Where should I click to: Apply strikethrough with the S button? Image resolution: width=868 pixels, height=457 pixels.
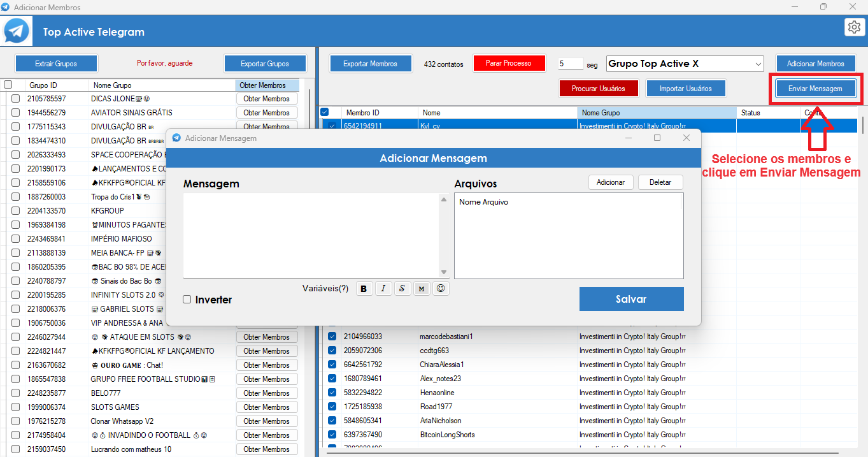402,289
